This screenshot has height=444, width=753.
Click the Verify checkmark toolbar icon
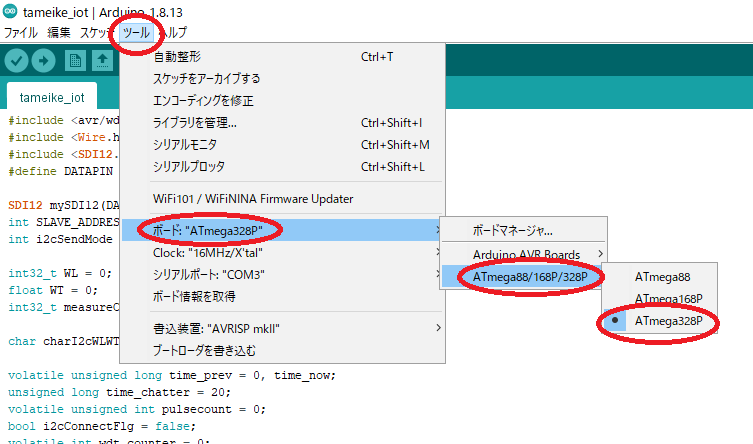(16, 61)
